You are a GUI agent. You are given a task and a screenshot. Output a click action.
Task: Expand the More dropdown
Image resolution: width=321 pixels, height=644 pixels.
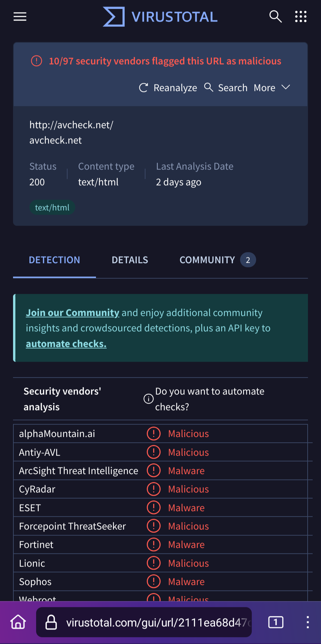272,88
